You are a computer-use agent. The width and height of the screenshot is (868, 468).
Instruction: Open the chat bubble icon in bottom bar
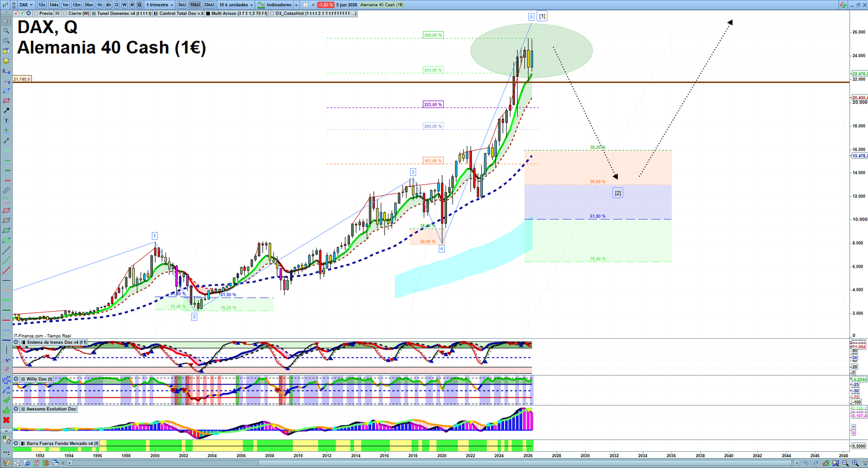click(27, 463)
